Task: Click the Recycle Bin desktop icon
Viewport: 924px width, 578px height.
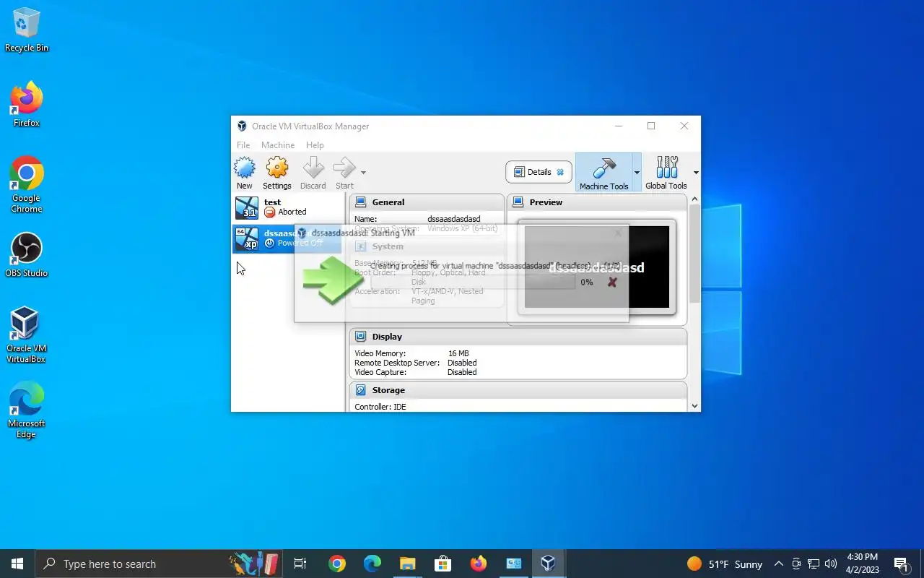Action: pos(27,30)
